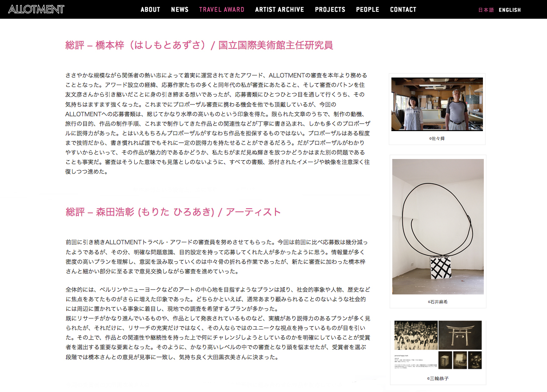Open the PEOPLE page

(x=367, y=10)
